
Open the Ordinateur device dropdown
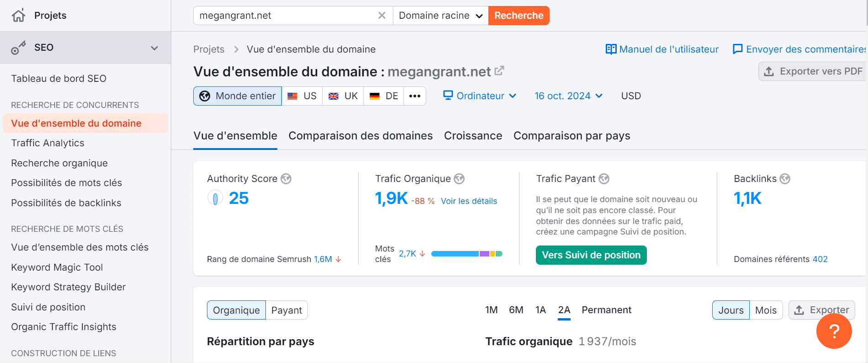480,96
